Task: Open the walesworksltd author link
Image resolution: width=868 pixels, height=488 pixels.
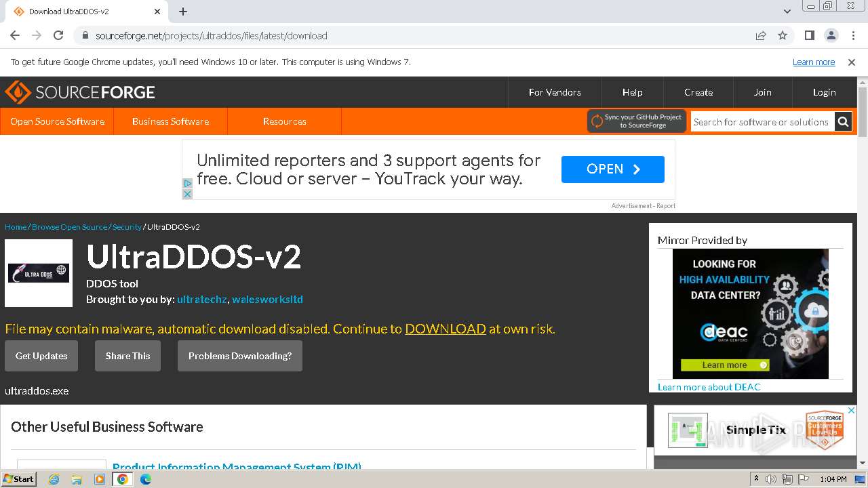Action: tap(267, 299)
